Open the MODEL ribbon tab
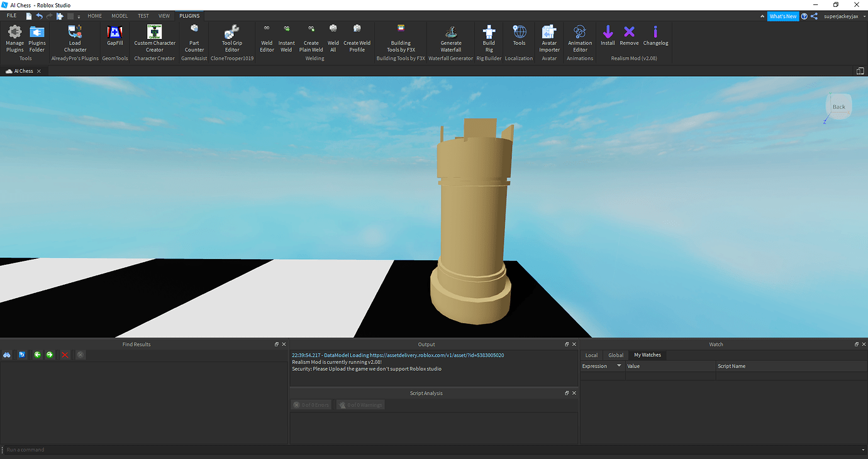This screenshot has height=459, width=868. 120,16
